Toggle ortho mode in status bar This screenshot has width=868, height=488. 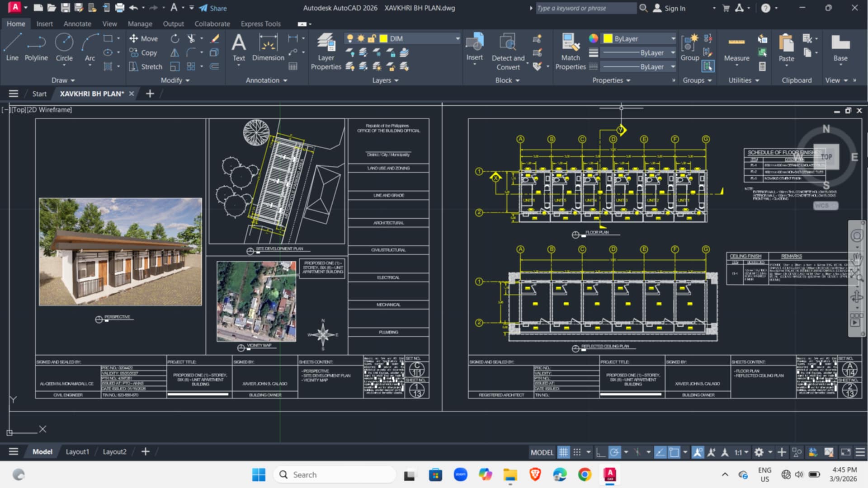pyautogui.click(x=600, y=452)
